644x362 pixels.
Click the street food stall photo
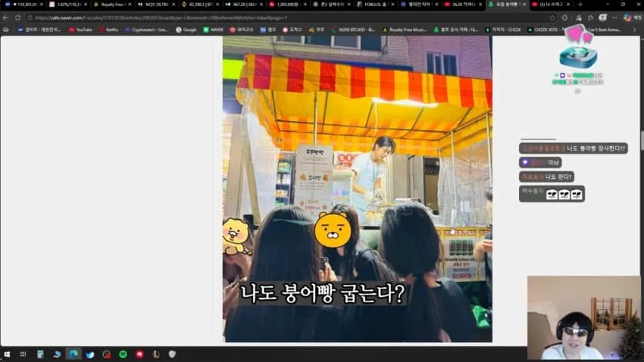(358, 189)
